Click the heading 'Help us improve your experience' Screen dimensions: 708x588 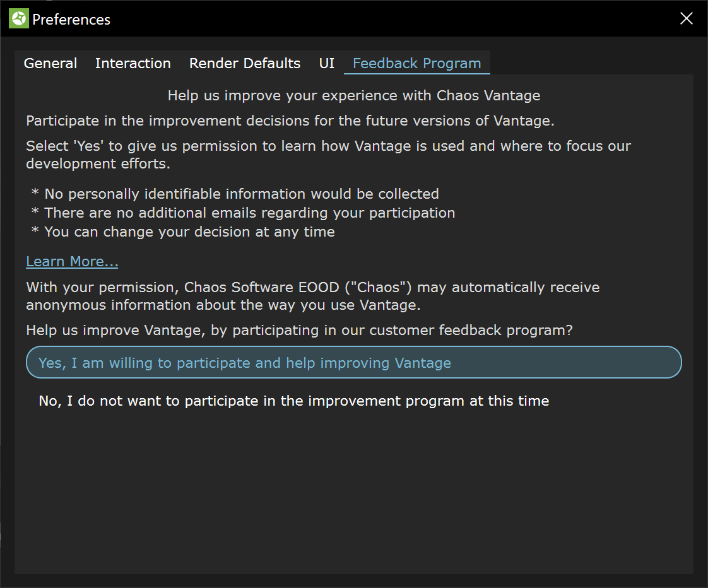click(354, 96)
